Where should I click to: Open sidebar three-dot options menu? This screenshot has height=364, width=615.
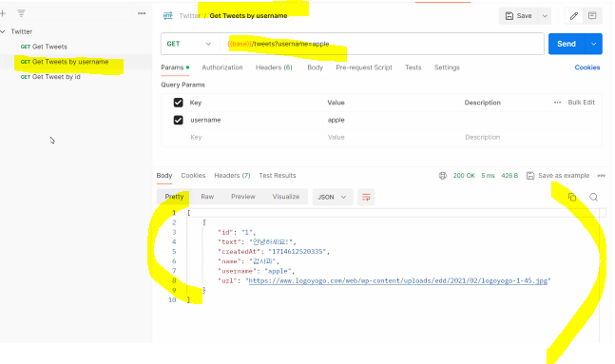point(142,13)
